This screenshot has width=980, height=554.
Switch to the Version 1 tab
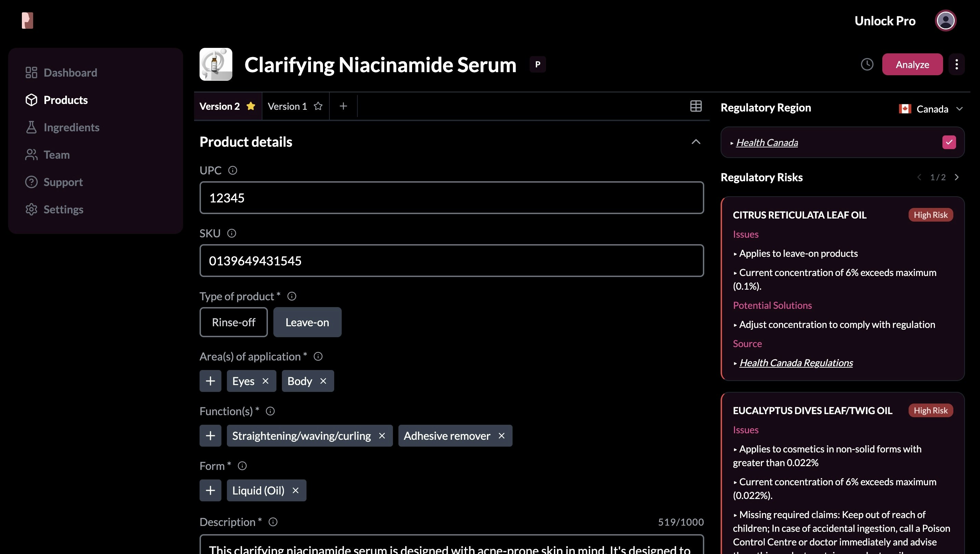pyautogui.click(x=288, y=106)
